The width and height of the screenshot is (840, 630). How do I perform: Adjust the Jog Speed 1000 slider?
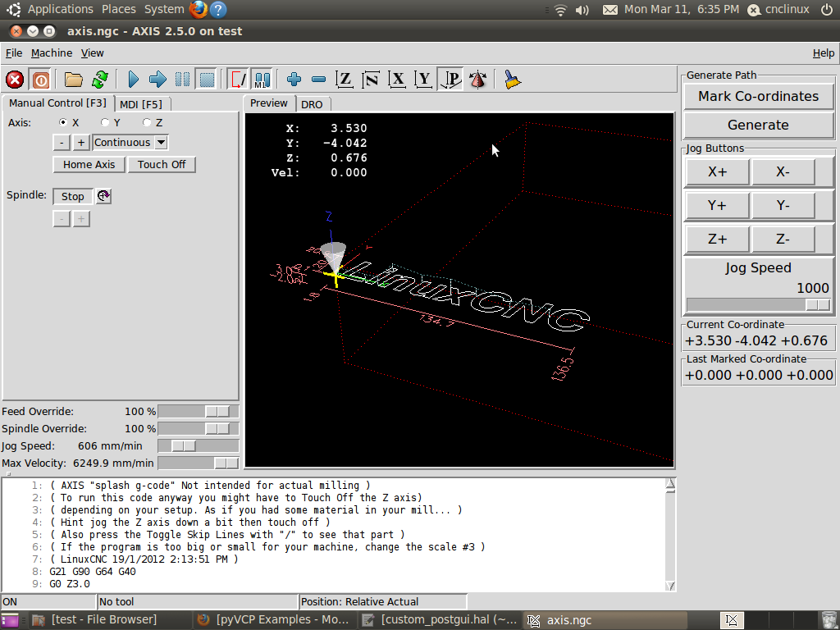coord(758,304)
